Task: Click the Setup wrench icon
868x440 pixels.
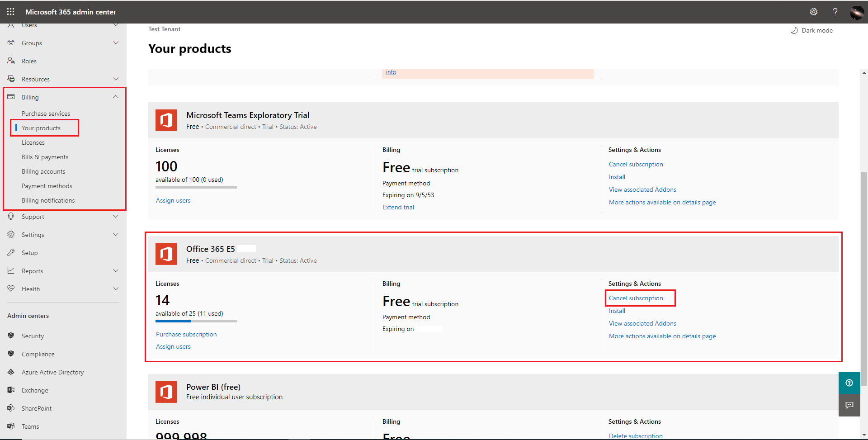Action: 11,252
